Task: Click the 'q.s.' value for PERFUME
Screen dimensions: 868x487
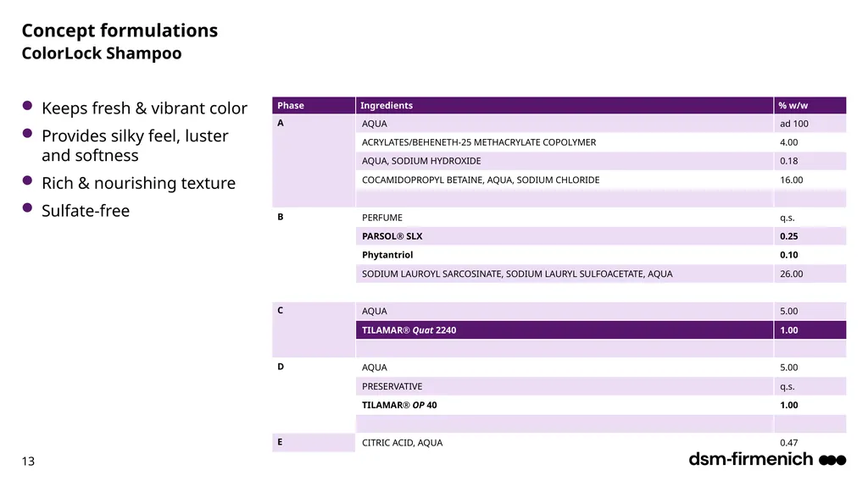Action: 787,218
